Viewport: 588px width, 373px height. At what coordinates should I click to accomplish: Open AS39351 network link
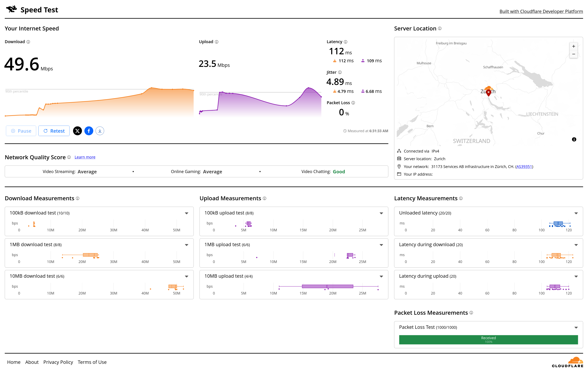524,167
